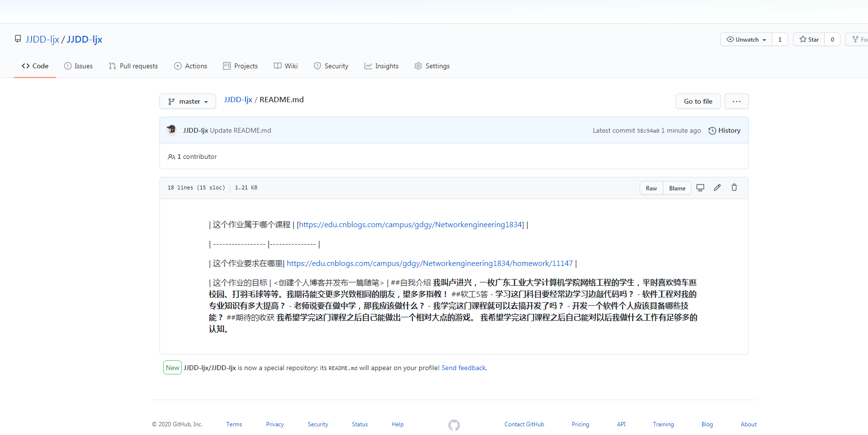This screenshot has width=868, height=435.
Task: Open the Help footer link
Action: (397, 424)
